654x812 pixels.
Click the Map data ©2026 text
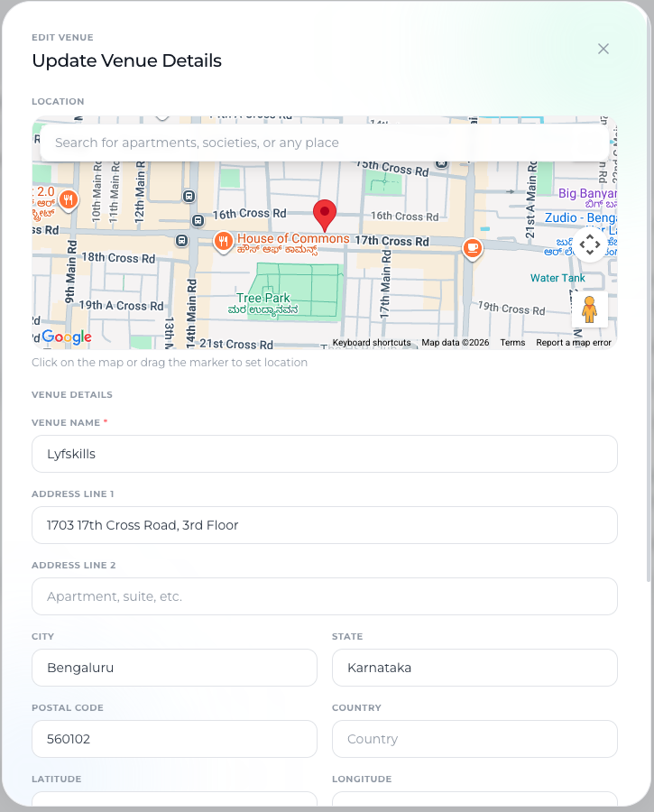click(456, 342)
